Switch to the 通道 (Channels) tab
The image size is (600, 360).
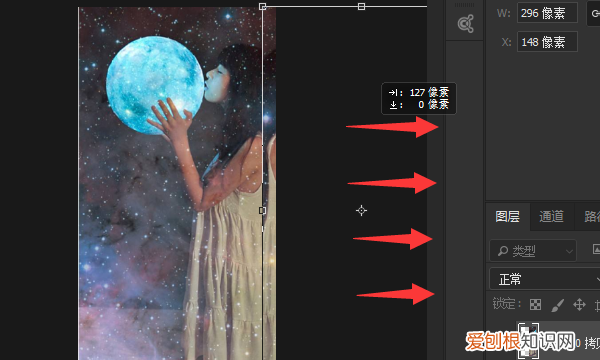pos(551,217)
